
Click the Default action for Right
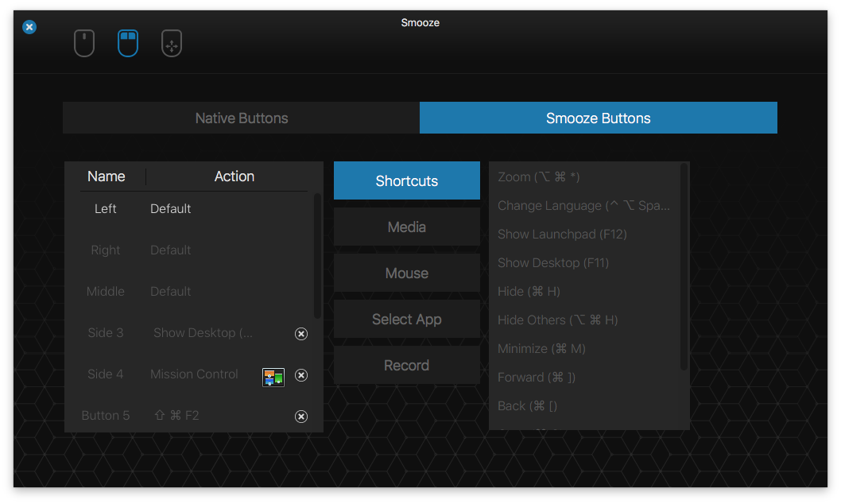171,250
